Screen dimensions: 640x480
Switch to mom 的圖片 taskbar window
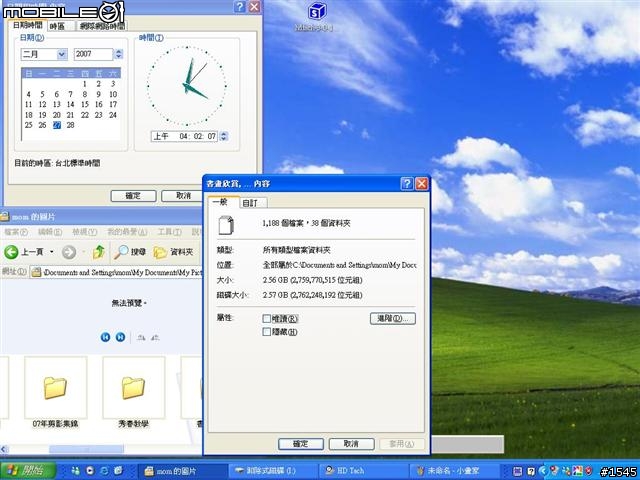(x=182, y=471)
